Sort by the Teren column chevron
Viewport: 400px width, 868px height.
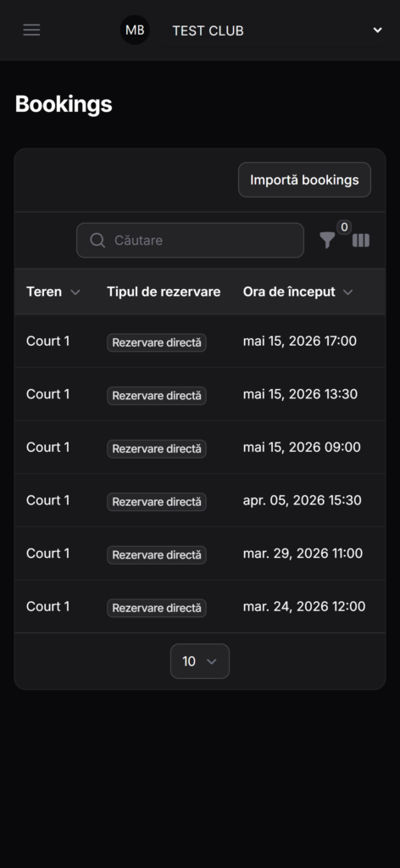tap(75, 292)
